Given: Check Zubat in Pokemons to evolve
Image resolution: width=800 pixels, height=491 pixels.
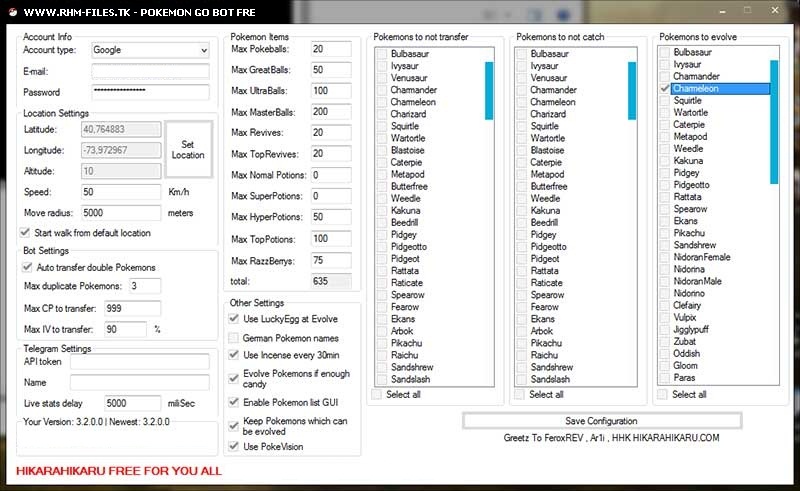Looking at the screenshot, I should tap(664, 341).
